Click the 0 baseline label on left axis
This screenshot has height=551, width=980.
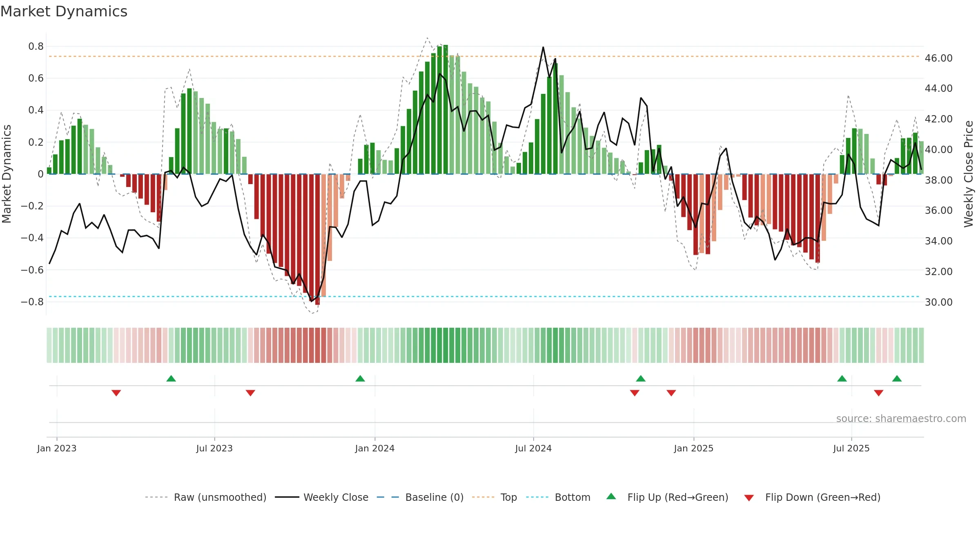40,174
